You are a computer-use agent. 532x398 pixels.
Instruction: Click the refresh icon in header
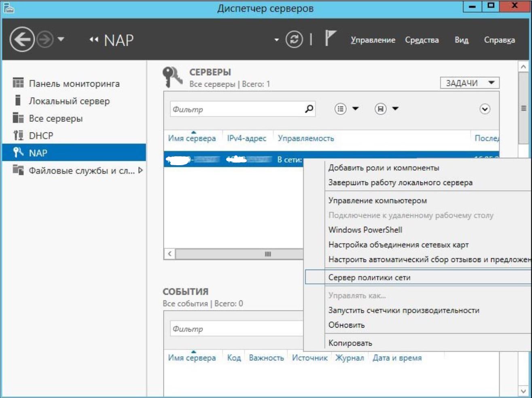point(294,40)
